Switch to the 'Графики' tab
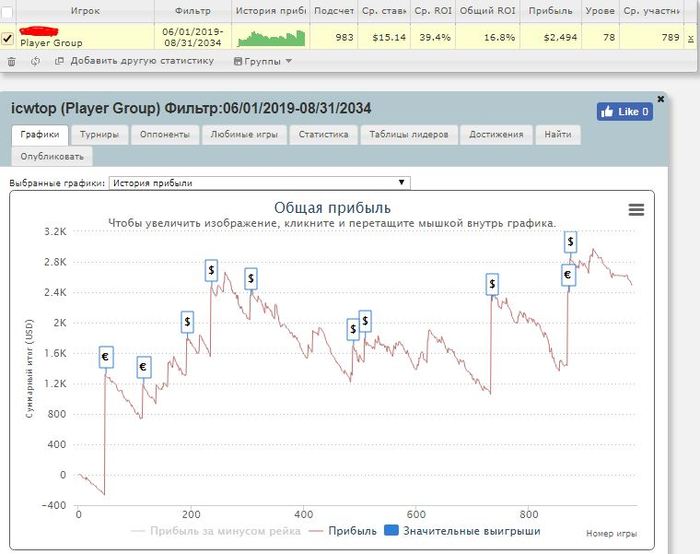 coord(40,134)
